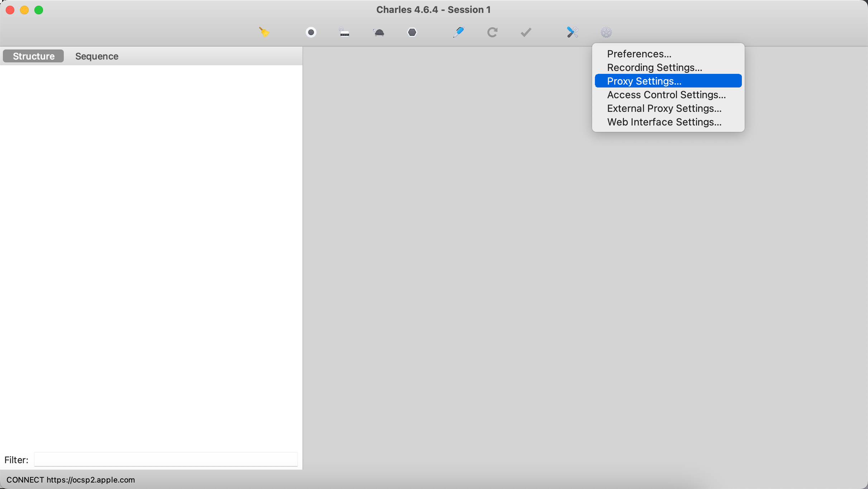868x489 pixels.
Task: Click into the Filter text field
Action: click(166, 459)
